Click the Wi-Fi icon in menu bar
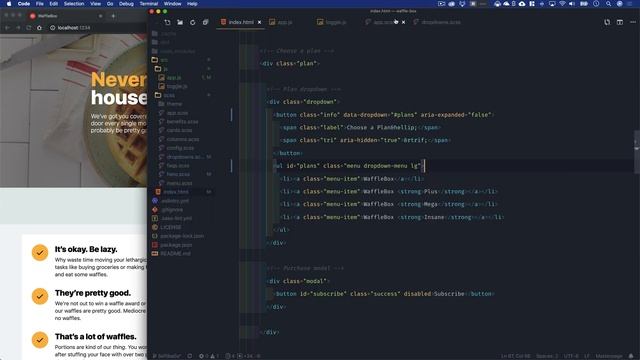 pos(562,4)
